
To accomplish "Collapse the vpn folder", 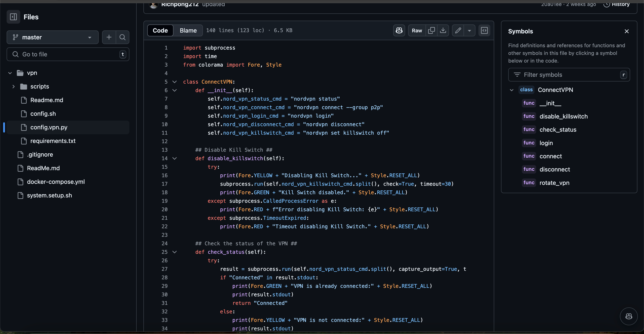I will point(10,73).
